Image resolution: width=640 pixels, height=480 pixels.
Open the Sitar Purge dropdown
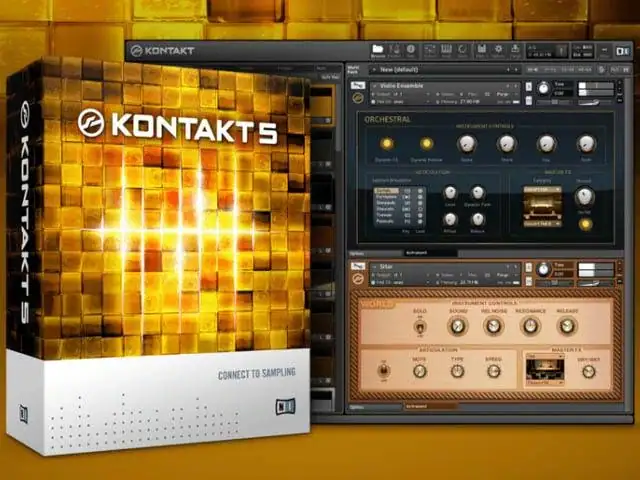pyautogui.click(x=506, y=275)
